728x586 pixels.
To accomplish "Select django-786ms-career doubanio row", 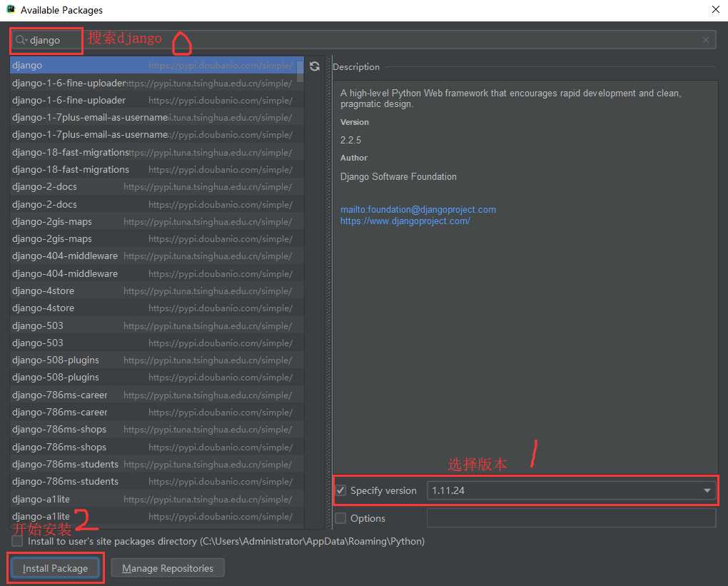I will tap(157, 412).
